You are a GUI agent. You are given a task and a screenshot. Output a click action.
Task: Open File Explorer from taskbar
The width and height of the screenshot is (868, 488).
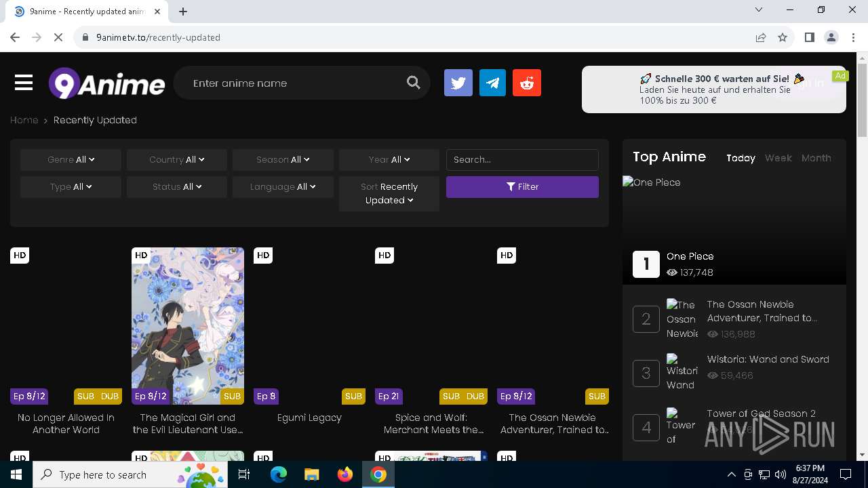[312, 474]
